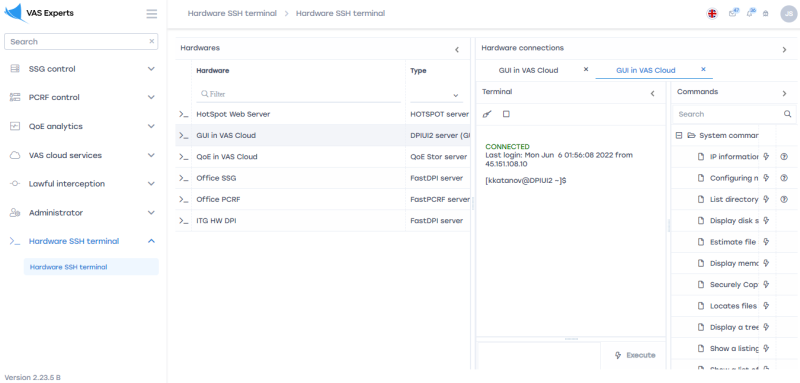Switch to the first GUI in VAS Cloud tab
The height and width of the screenshot is (383, 800).
528,70
